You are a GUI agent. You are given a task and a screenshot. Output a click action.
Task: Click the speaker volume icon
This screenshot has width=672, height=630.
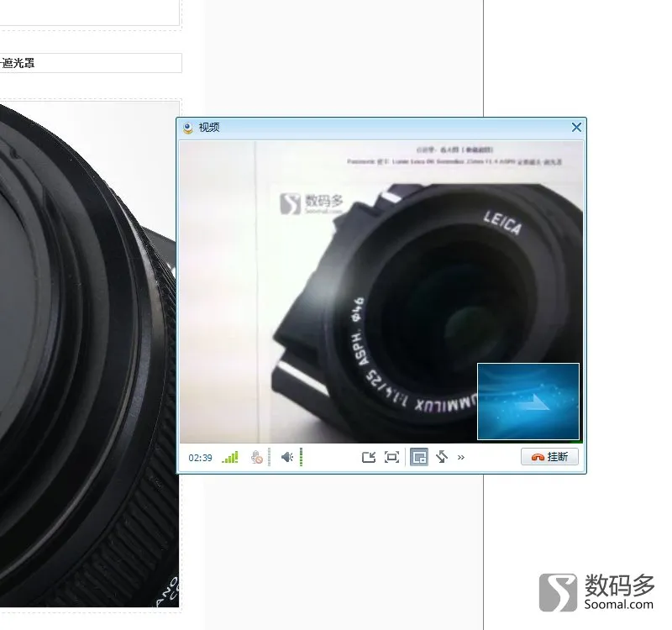point(286,457)
